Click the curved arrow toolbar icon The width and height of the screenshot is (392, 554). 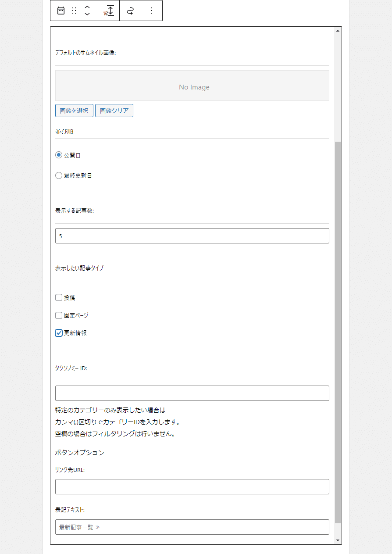click(130, 11)
